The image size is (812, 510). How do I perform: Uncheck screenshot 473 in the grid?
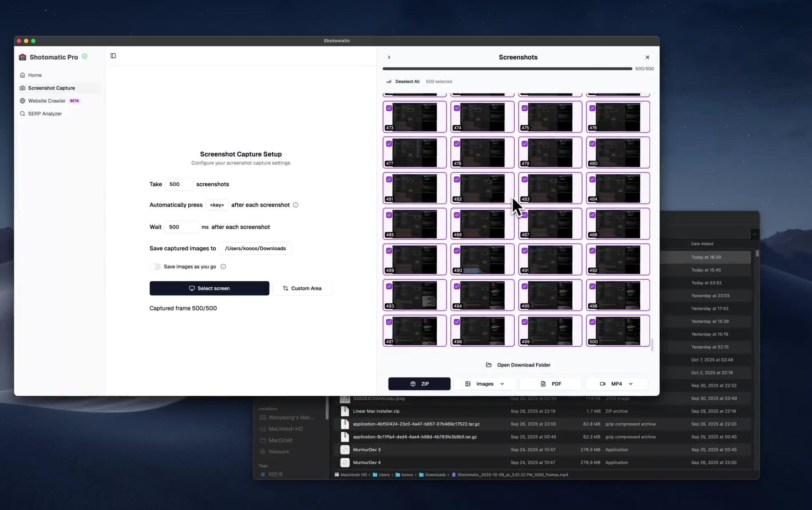[x=389, y=108]
